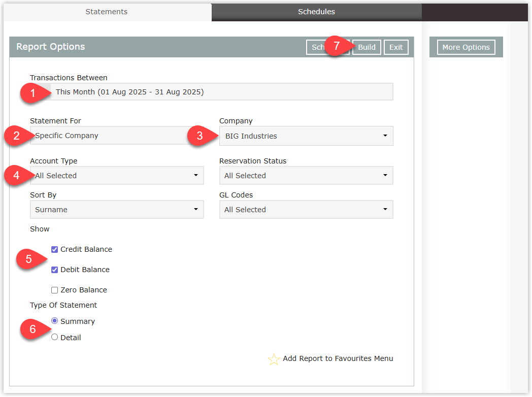Expand the GL Codes dropdown

tap(306, 209)
